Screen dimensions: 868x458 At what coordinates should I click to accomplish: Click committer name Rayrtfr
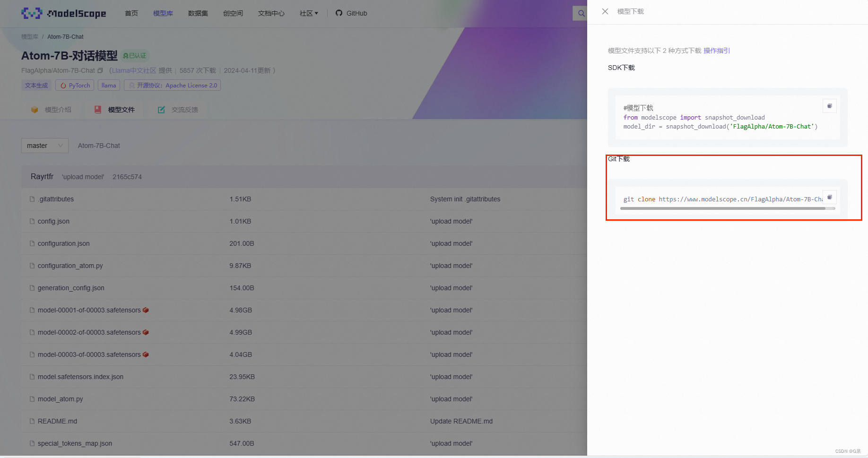click(42, 176)
